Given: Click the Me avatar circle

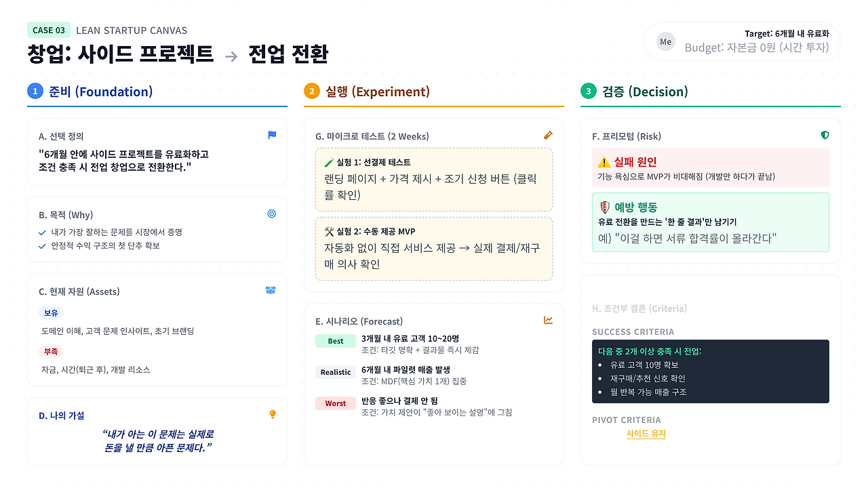Looking at the screenshot, I should pyautogui.click(x=666, y=41).
